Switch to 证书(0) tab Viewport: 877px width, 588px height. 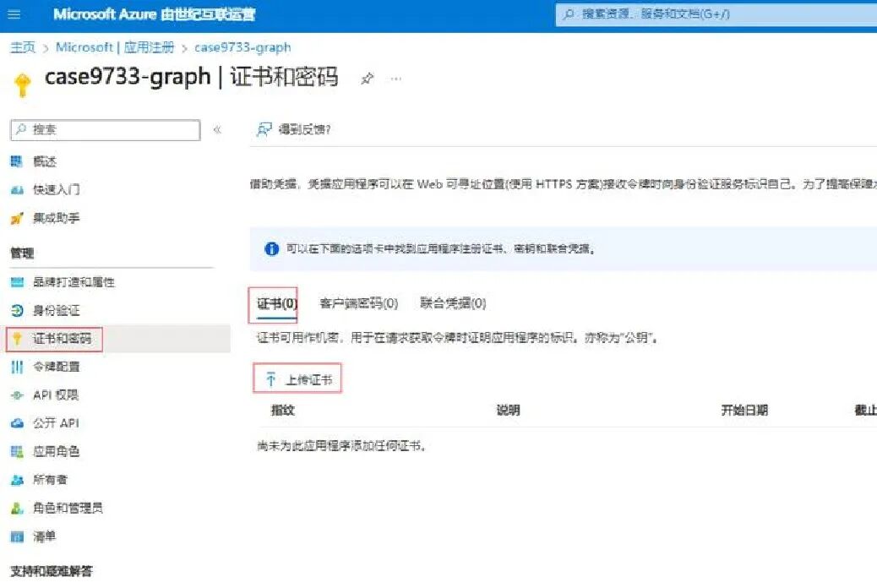pyautogui.click(x=277, y=304)
